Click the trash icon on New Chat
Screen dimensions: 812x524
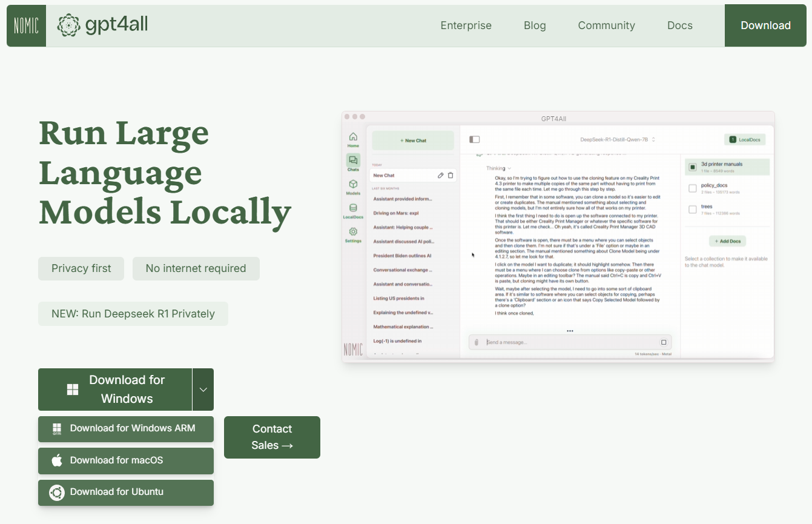(x=451, y=176)
